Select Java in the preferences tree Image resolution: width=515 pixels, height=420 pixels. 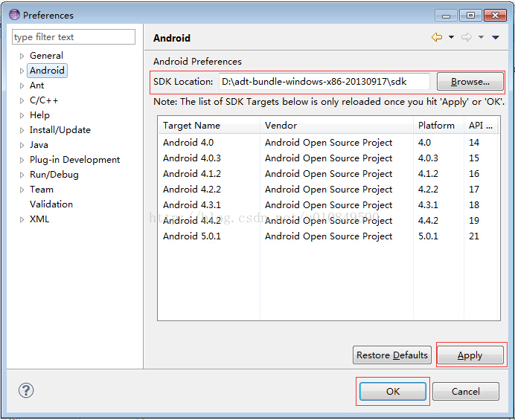(x=39, y=145)
